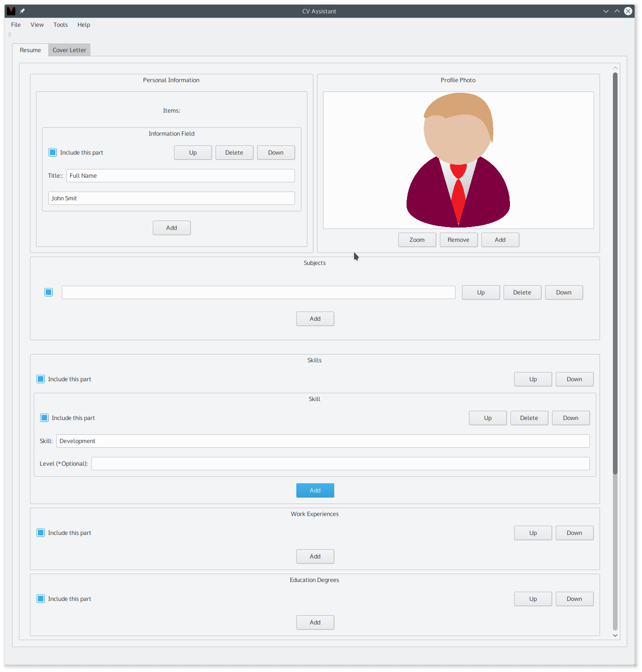Open the Tools menu
The image size is (642, 672).
[60, 25]
